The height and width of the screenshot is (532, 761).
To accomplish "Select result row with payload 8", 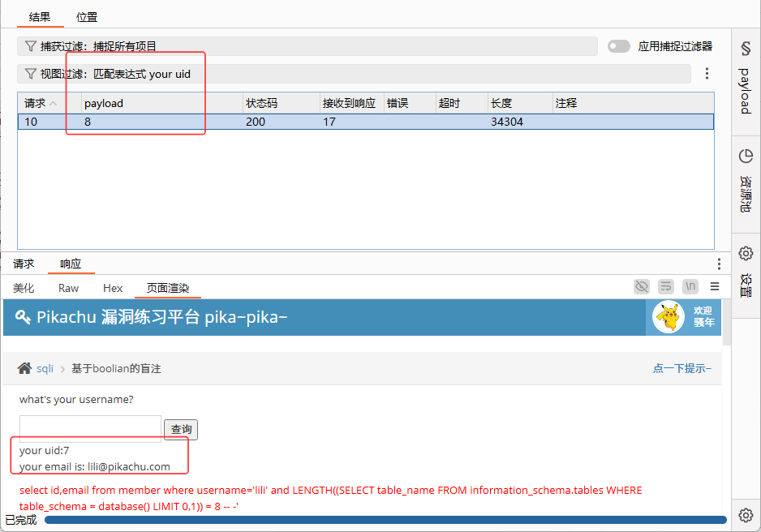I will [366, 122].
